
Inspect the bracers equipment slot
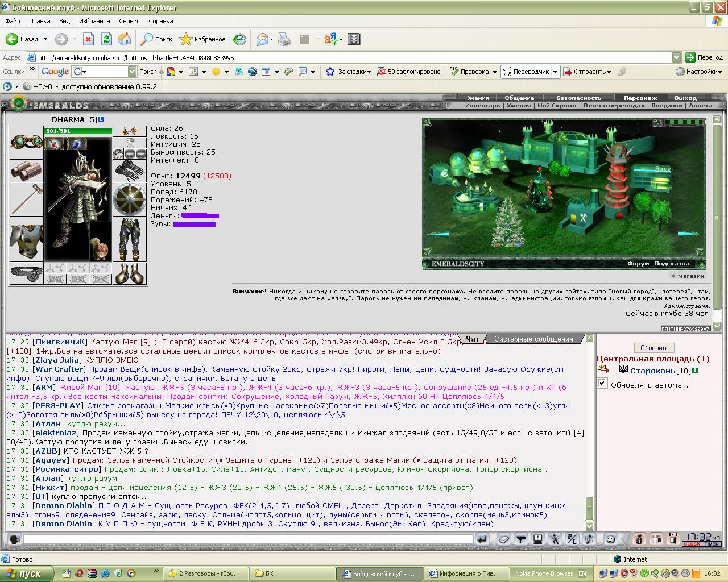(x=26, y=171)
